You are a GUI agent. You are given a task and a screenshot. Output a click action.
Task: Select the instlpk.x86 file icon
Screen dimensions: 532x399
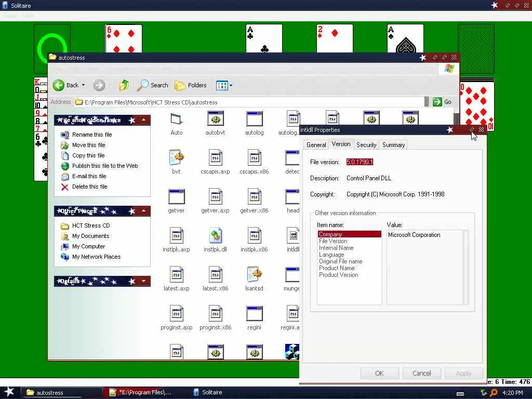(x=254, y=235)
